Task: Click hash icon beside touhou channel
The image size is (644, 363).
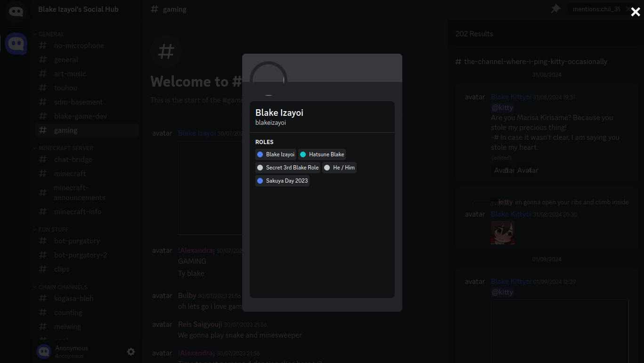Action: (x=43, y=88)
